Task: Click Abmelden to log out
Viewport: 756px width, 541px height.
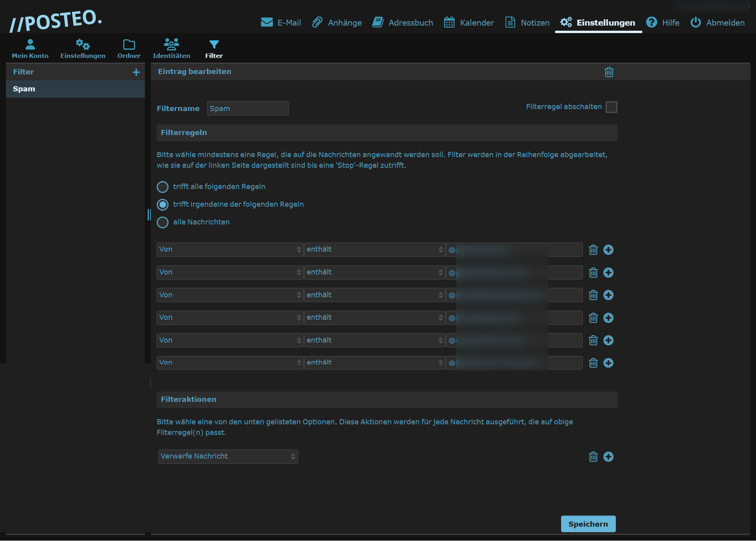Action: point(717,22)
